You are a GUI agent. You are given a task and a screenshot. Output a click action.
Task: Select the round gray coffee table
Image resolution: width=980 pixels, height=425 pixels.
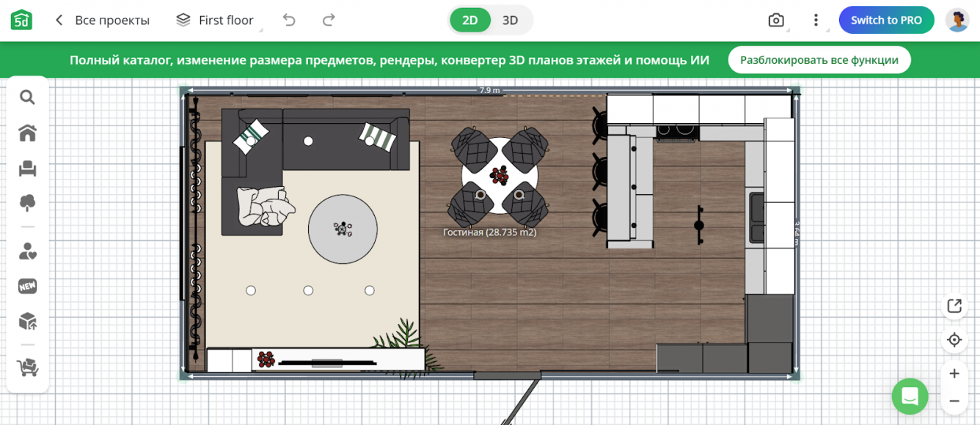click(x=343, y=229)
